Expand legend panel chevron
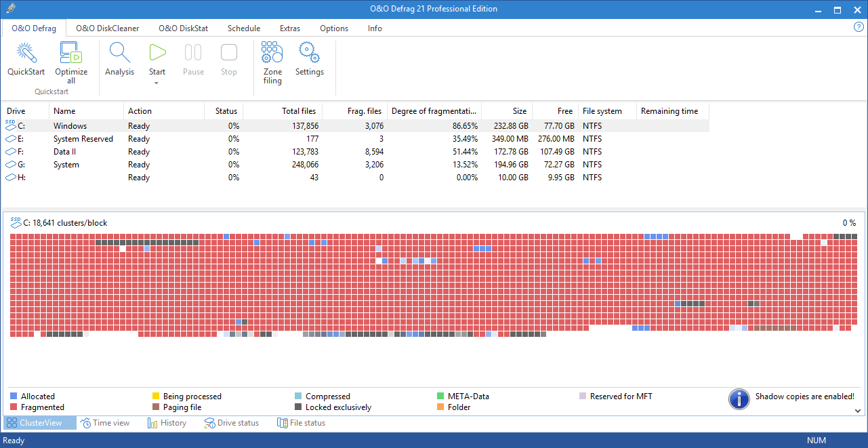Screen dimensions: 868x448 point(857,411)
